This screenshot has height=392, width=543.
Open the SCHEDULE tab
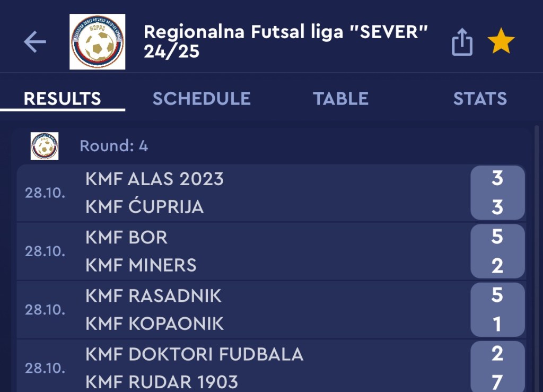point(202,99)
